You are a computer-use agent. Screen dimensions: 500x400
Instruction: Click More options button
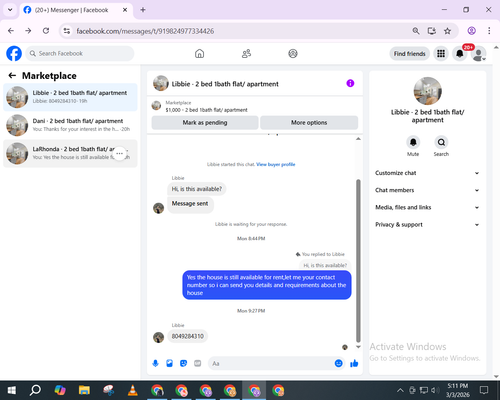click(309, 122)
